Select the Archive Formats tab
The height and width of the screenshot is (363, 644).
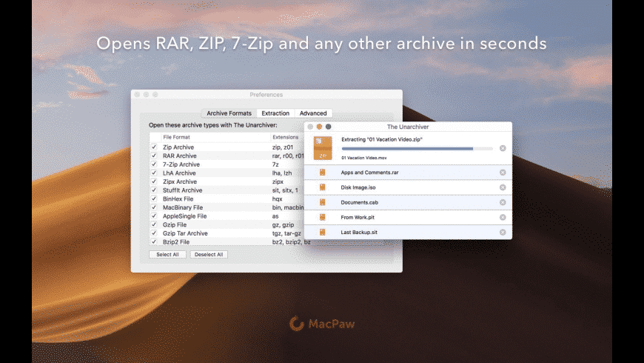coord(229,113)
